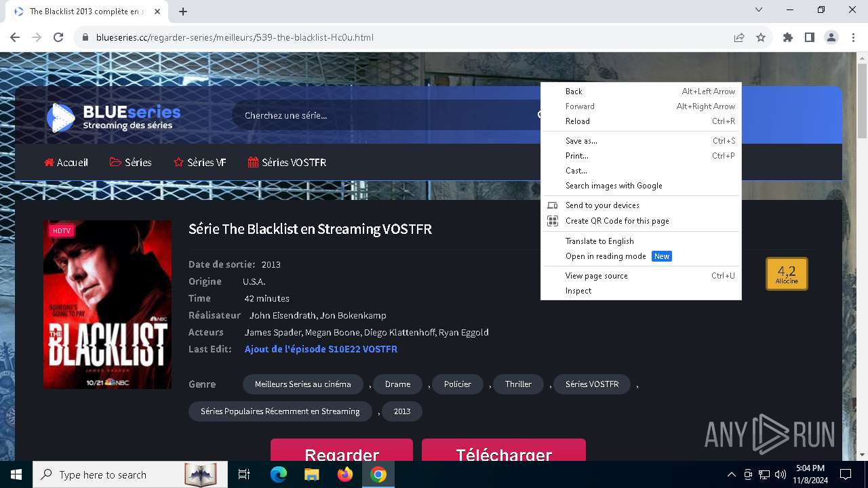Open the Chrome profile avatar icon
Image resolution: width=868 pixels, height=488 pixels.
coord(831,37)
